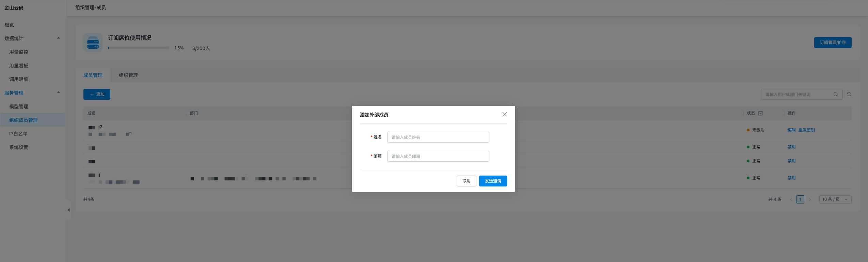
Task: Click the 订阅席位使用情况 heading
Action: (x=130, y=38)
